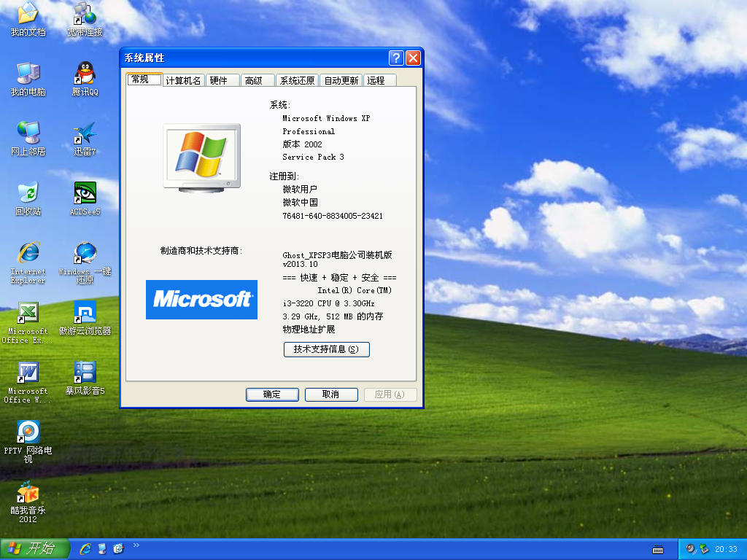Click the network tray icon beside the clock
Image resolution: width=747 pixels, height=560 pixels.
tap(704, 549)
